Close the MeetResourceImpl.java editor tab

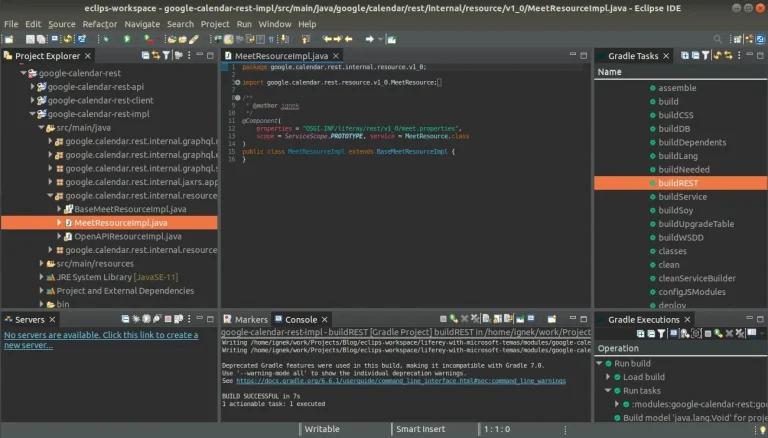333,56
